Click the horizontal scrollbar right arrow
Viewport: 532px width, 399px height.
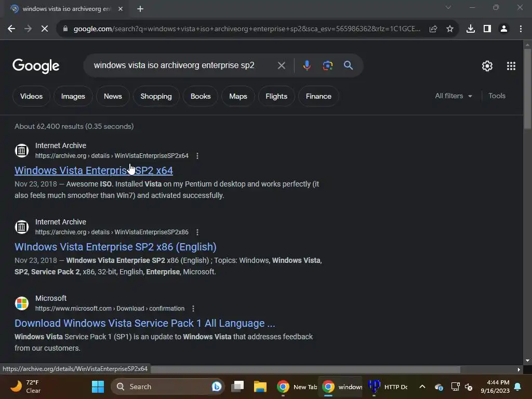pos(519,369)
